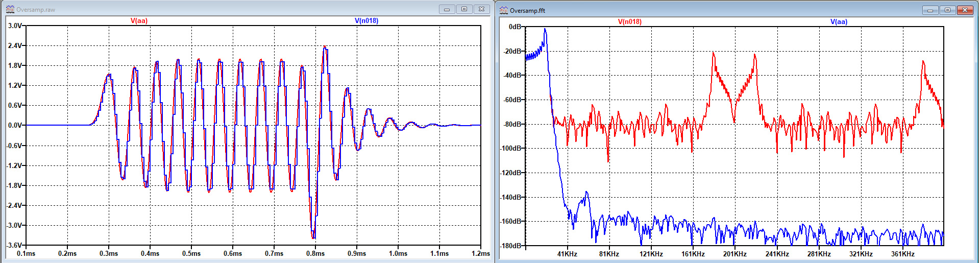This screenshot has height=263, width=980.
Task: Click the 201KHz frequency axis label
Action: tap(735, 254)
